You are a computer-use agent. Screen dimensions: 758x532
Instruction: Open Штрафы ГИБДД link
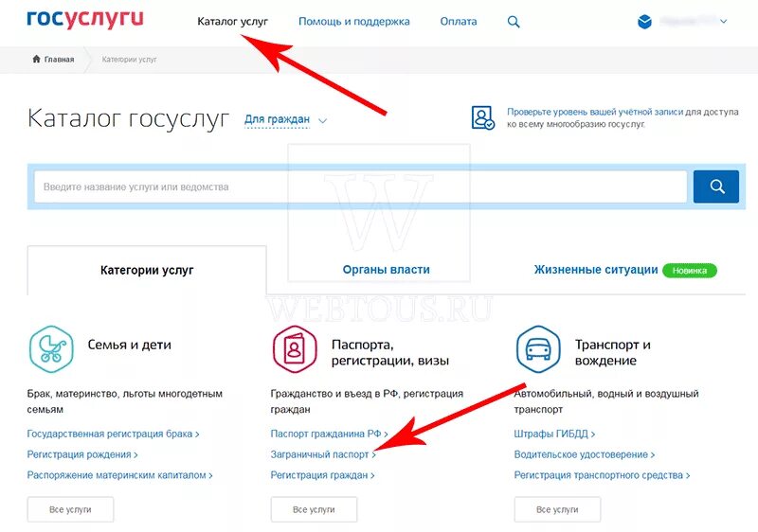pos(554,434)
